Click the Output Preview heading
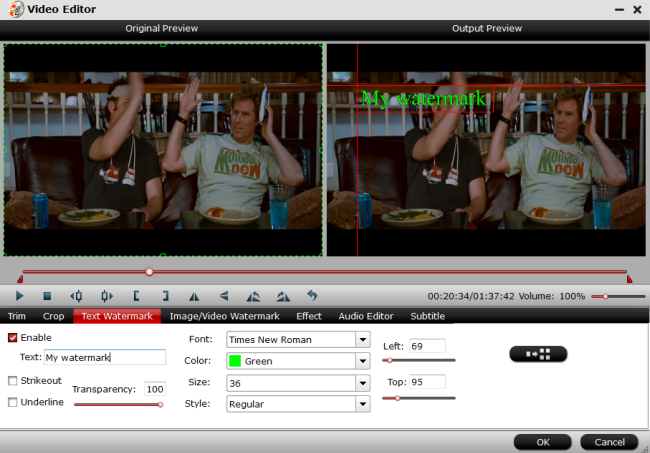The height and width of the screenshot is (453, 650). [487, 29]
